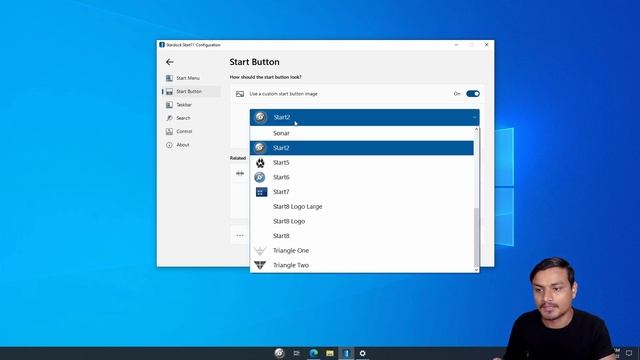This screenshot has height=360, width=640.
Task: Close the Start11 Configuration window
Action: (x=487, y=45)
